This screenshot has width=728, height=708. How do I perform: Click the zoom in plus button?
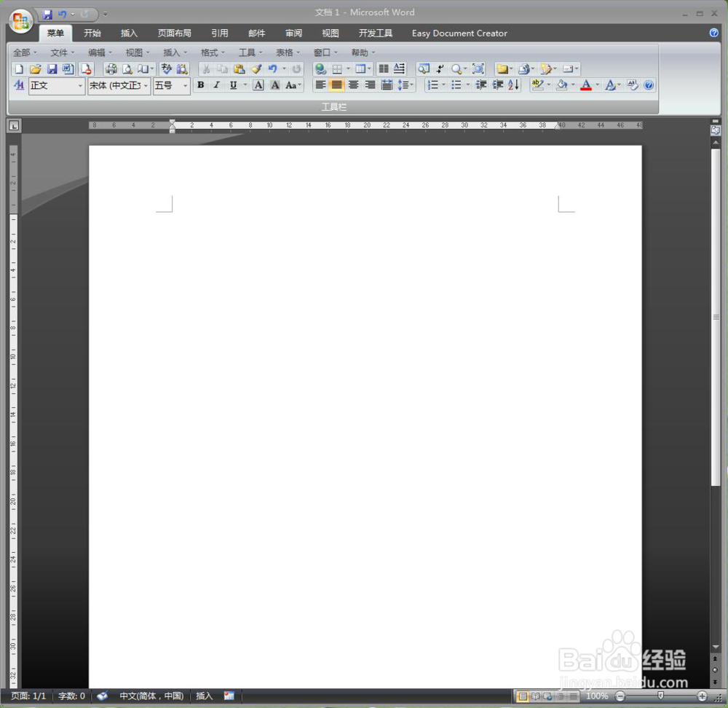pyautogui.click(x=702, y=696)
